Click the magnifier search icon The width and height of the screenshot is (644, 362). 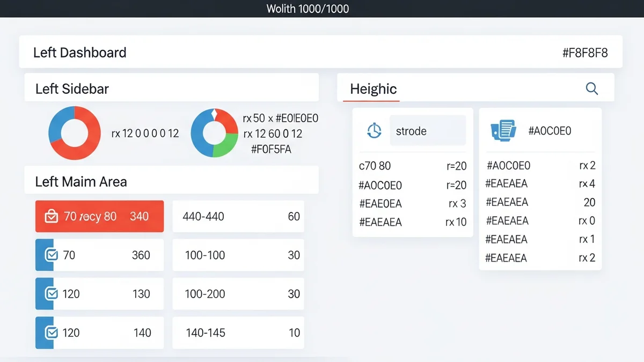tap(591, 89)
